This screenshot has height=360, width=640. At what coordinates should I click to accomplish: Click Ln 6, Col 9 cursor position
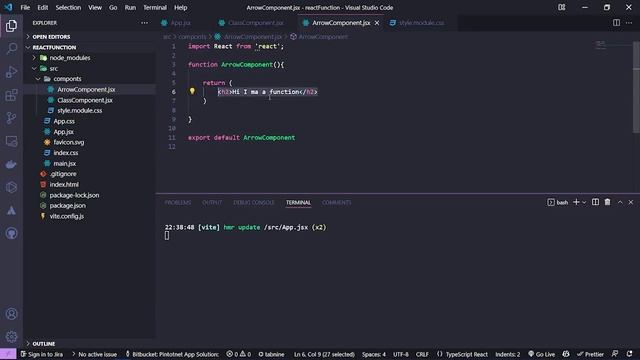[x=324, y=354]
